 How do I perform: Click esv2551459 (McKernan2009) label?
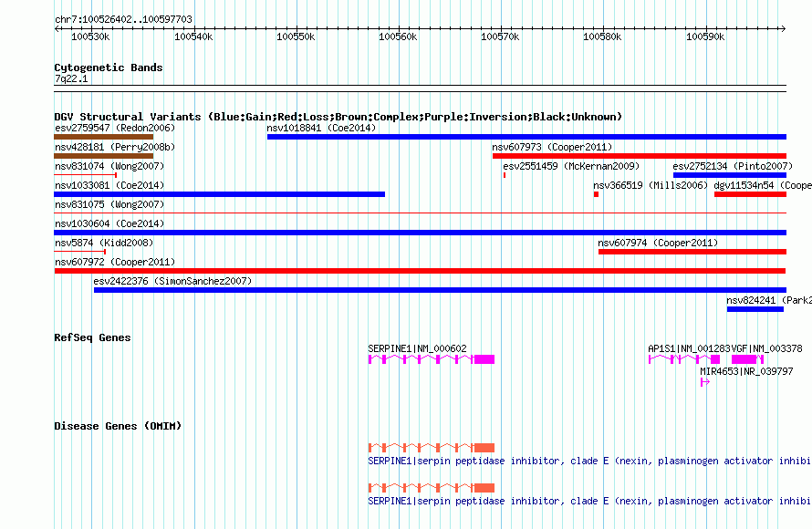[571, 166]
